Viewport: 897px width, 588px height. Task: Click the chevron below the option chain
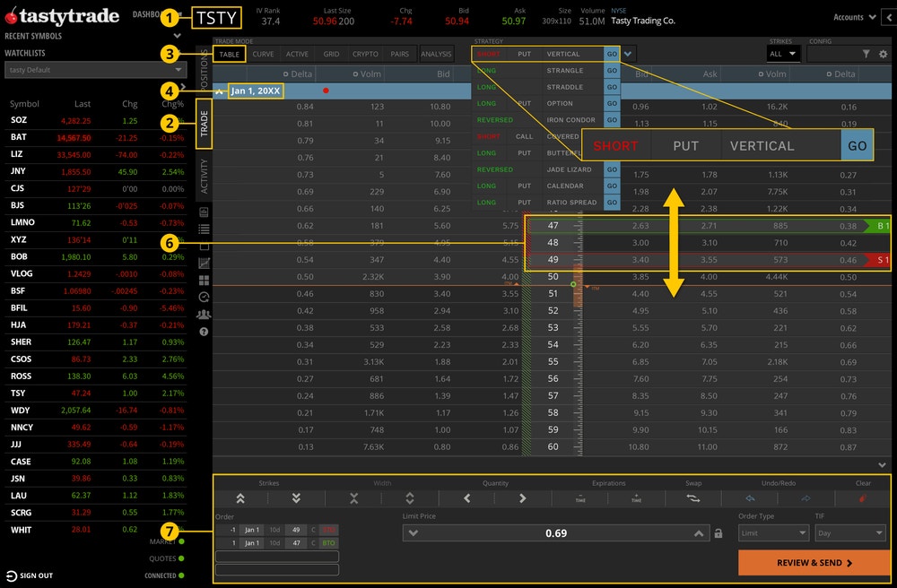tap(882, 465)
